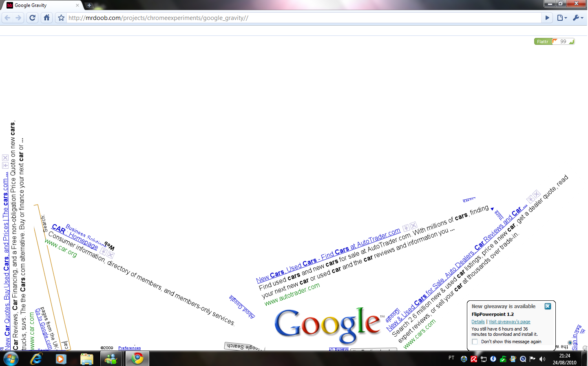Open a new tab with the plus button
Viewport: 588px width, 366px height.
click(89, 5)
